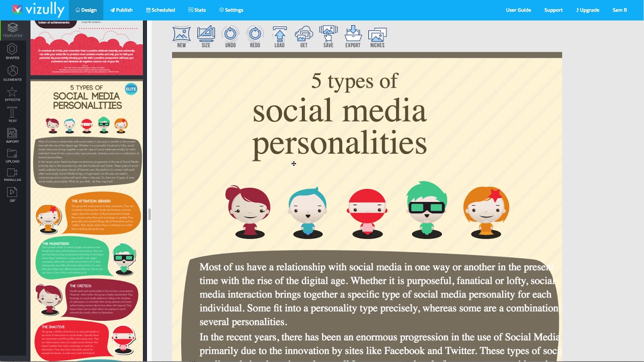Image resolution: width=644 pixels, height=362 pixels.
Task: Select the Social Media Personalities template thumbnail
Action: click(87, 220)
